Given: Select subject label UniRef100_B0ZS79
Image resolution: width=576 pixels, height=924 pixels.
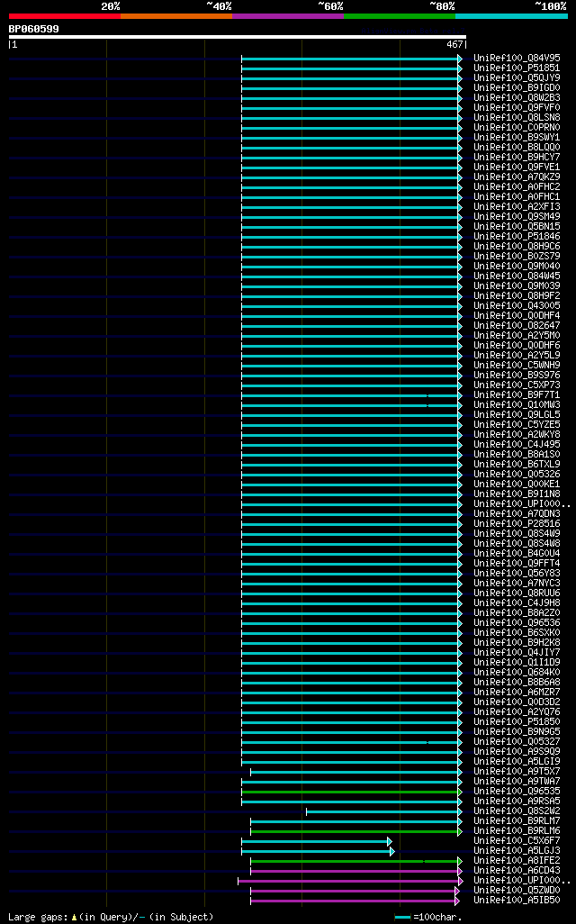Looking at the screenshot, I should pos(517,257).
